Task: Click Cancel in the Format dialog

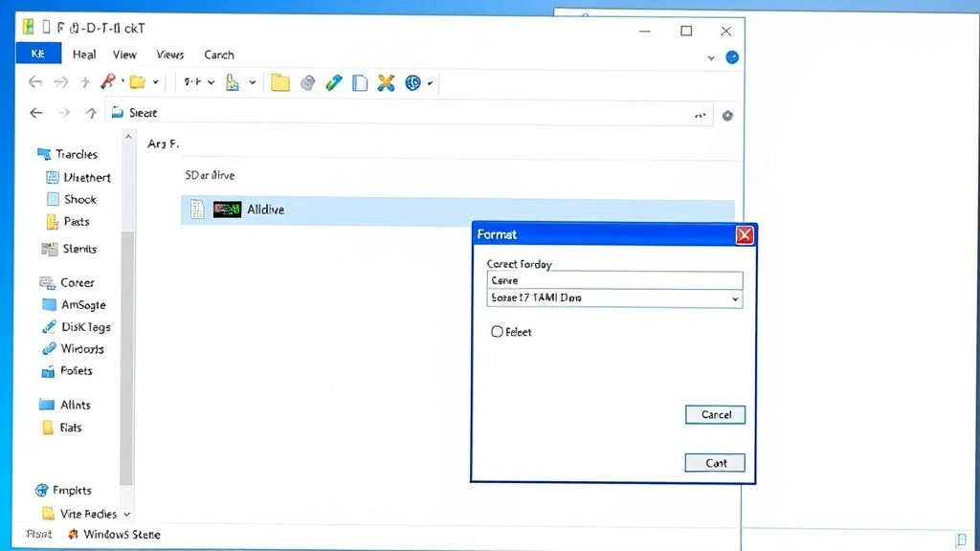Action: pyautogui.click(x=715, y=414)
